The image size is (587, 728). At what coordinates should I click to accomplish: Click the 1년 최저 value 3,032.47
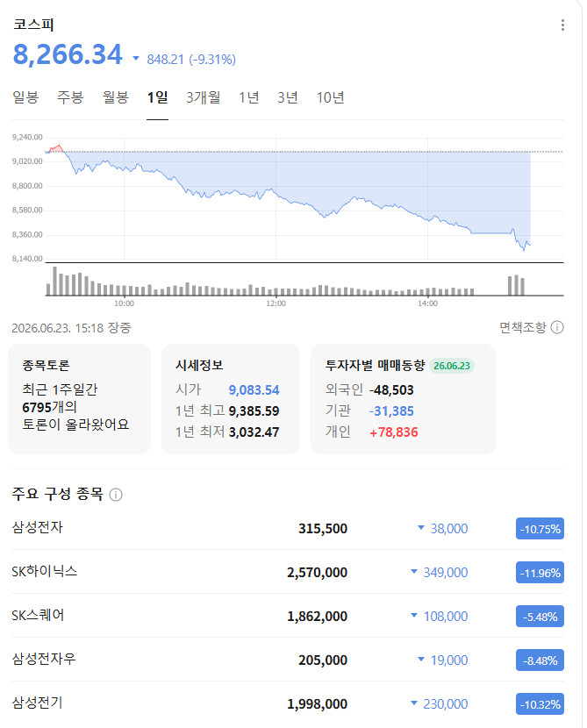(254, 432)
